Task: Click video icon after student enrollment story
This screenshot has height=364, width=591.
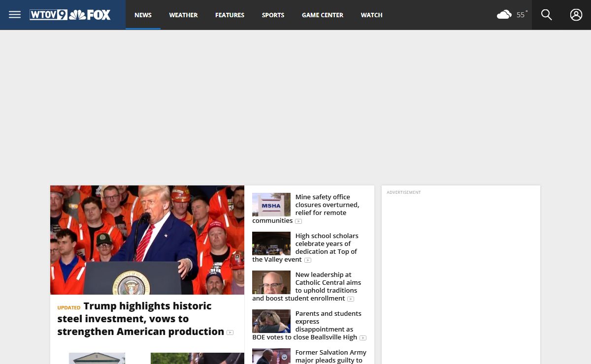Action: click(351, 299)
